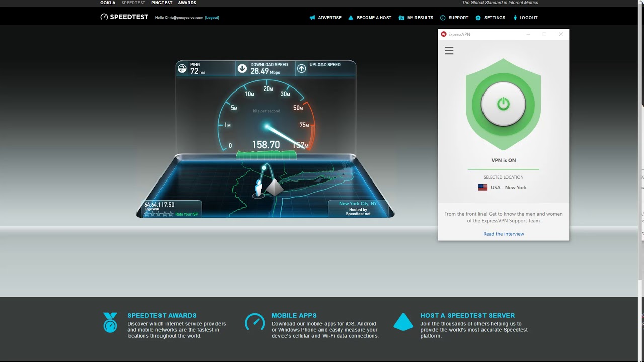
Task: Click the Advertise megaphone icon
Action: pos(312,18)
